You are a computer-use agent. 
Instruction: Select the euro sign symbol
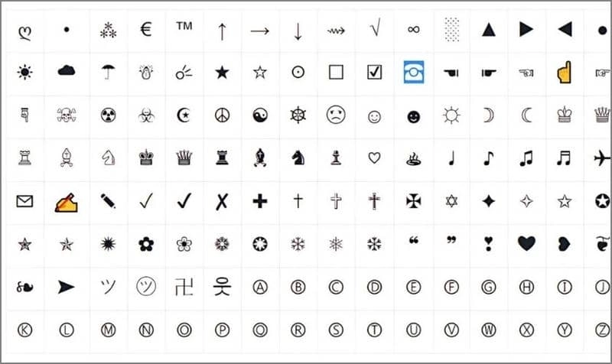[x=146, y=29]
